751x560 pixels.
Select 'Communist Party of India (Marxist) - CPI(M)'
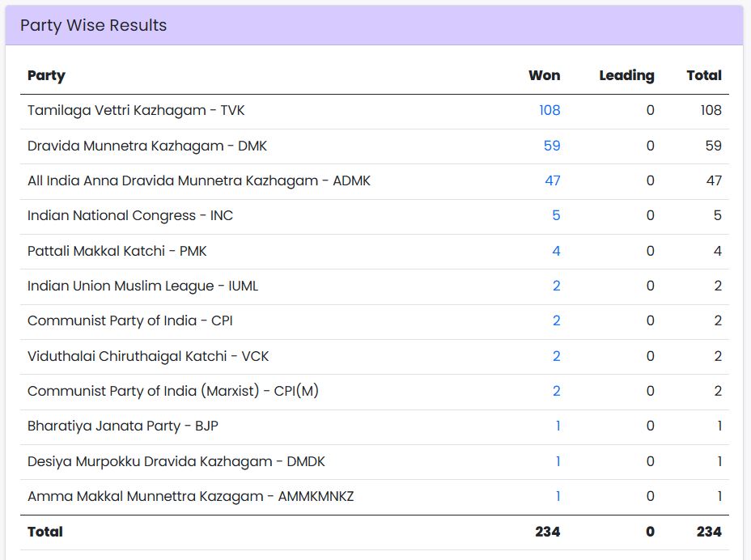pyautogui.click(x=173, y=392)
